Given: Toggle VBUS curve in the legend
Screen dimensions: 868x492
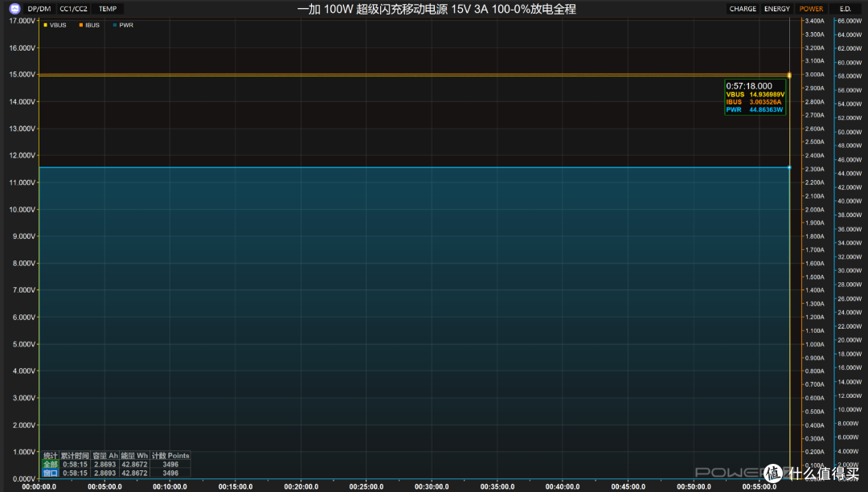Looking at the screenshot, I should pos(55,25).
